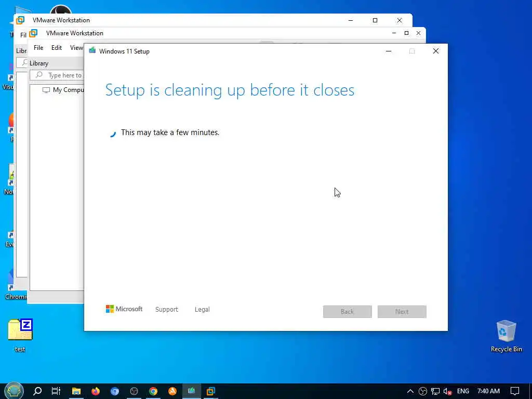Screen dimensions: 532x399
Task: Click the Library panel header in VMware
Action: click(x=39, y=63)
